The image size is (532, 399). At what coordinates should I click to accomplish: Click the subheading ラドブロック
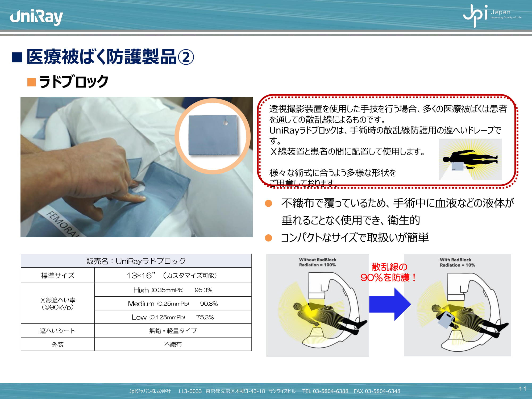pyautogui.click(x=73, y=81)
